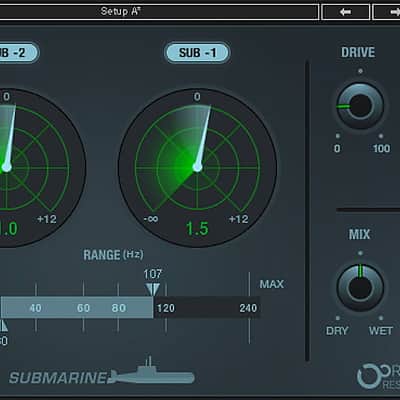The height and width of the screenshot is (400, 400).
Task: Click the 120 mark on range bar
Action: click(166, 308)
